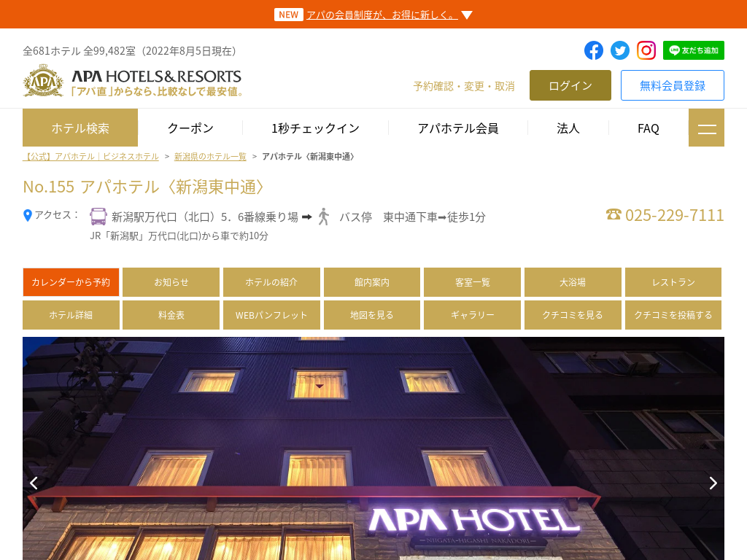The image size is (747, 560).
Task: Show next photo with right arrow
Action: pyautogui.click(x=713, y=483)
